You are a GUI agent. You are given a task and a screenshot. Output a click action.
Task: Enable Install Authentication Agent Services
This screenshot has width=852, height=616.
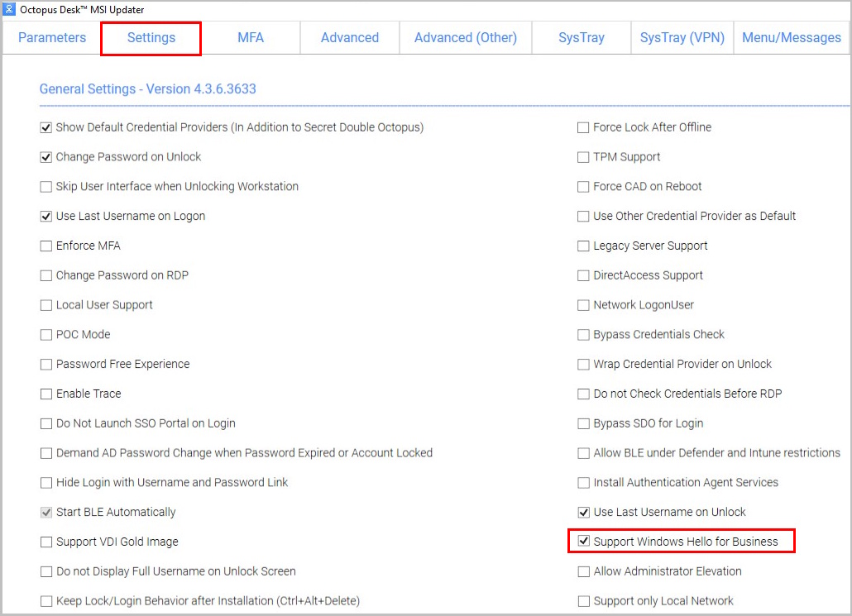point(583,483)
